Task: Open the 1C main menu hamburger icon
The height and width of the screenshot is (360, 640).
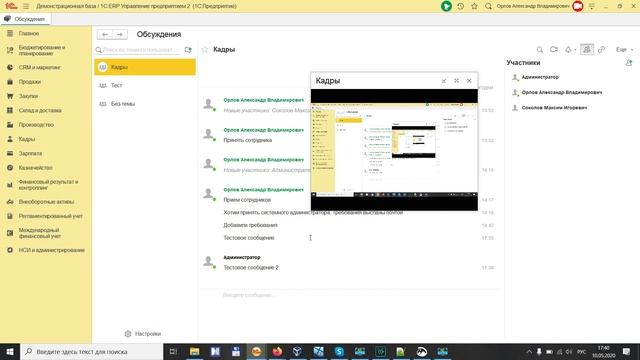Action: coord(26,6)
